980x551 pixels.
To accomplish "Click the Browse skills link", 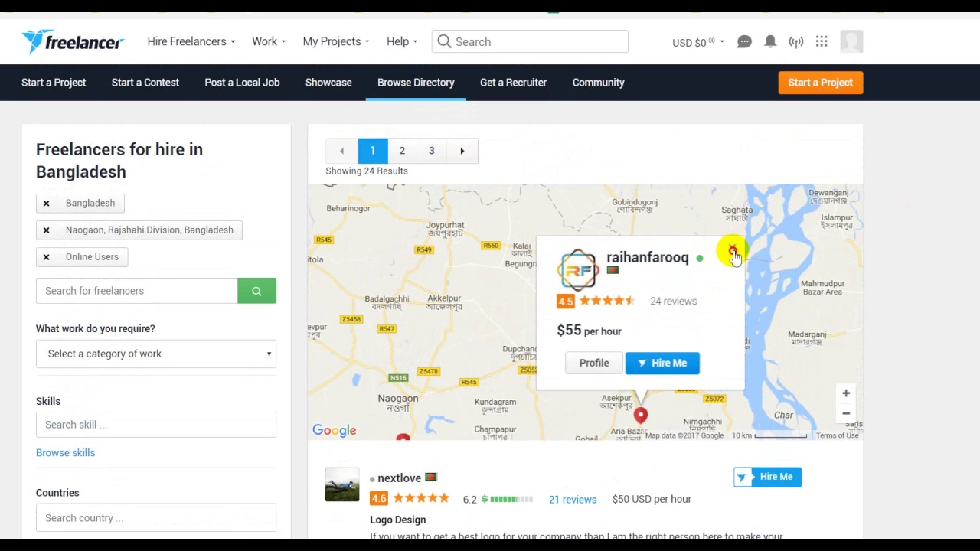I will tap(65, 453).
